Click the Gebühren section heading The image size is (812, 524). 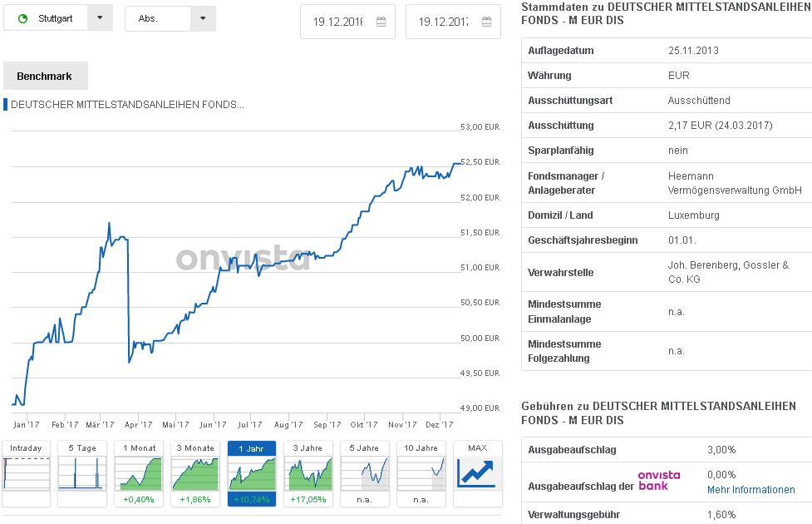pyautogui.click(x=658, y=413)
